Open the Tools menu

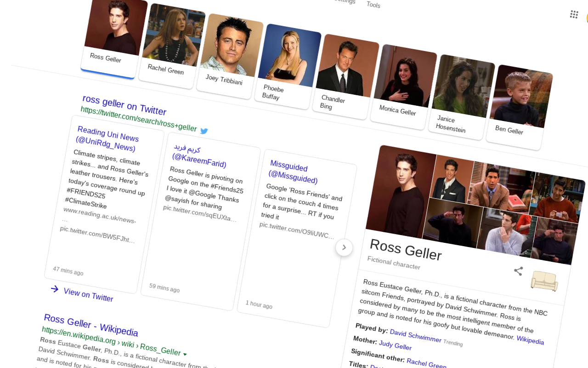tap(373, 5)
